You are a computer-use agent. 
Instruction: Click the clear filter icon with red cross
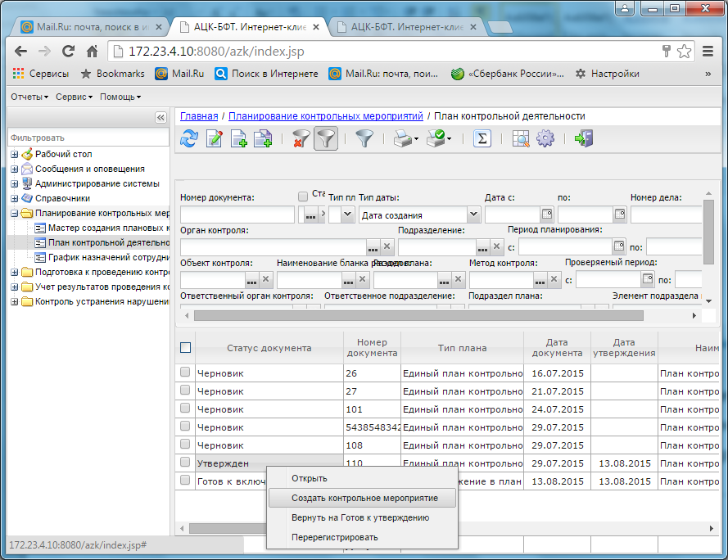click(301, 138)
